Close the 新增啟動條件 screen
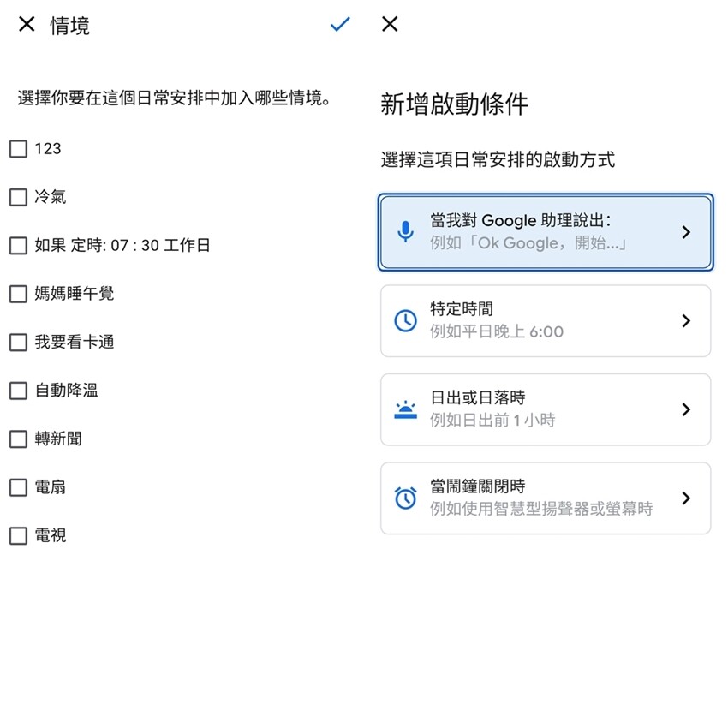 [390, 24]
